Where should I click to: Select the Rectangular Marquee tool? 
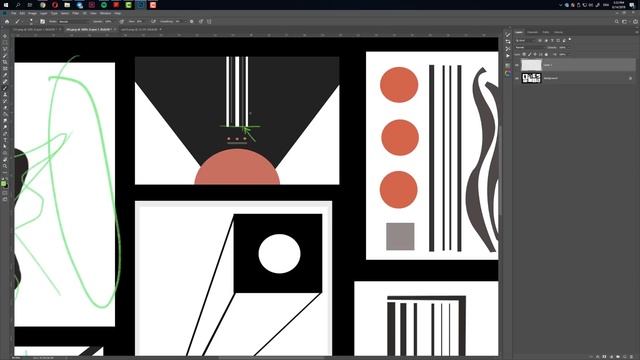pos(5,42)
